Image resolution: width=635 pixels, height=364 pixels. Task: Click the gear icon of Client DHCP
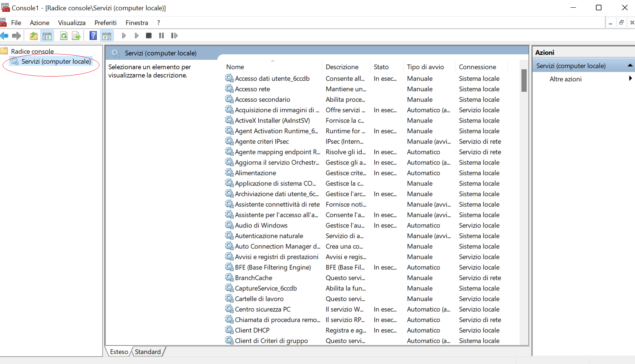(x=229, y=330)
